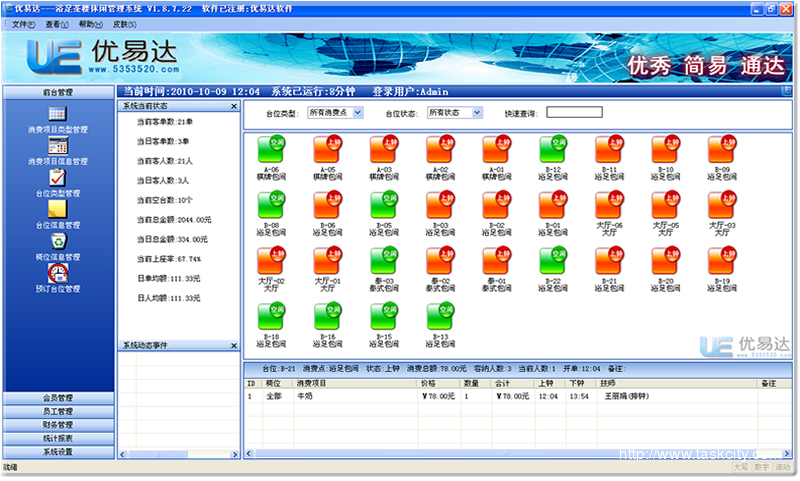800x481 pixels.
Task: Open the 台位类型 dropdown
Action: pos(338,113)
